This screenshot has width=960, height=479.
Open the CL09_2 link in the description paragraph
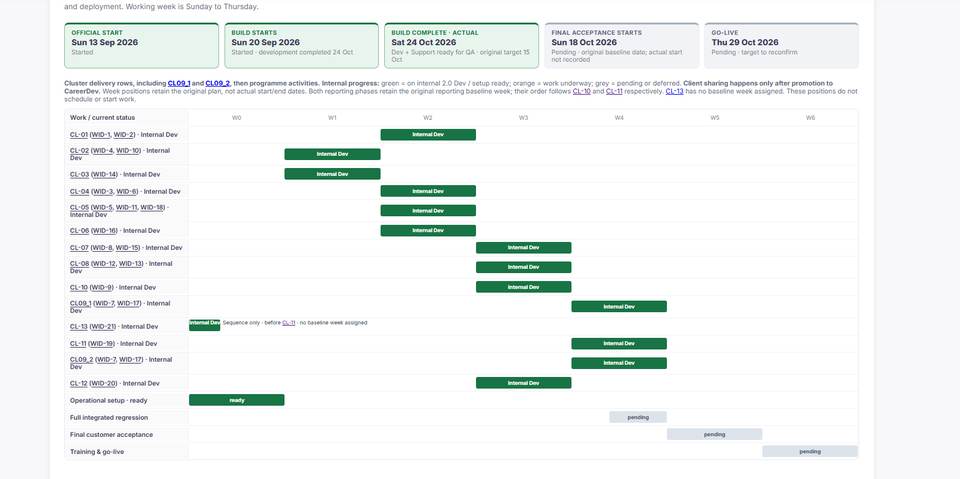point(217,83)
